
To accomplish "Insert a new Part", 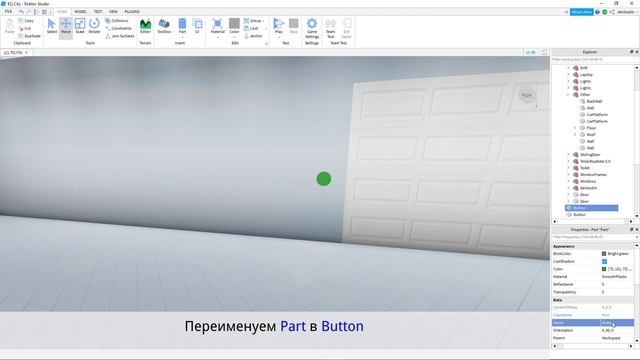I will click(182, 24).
